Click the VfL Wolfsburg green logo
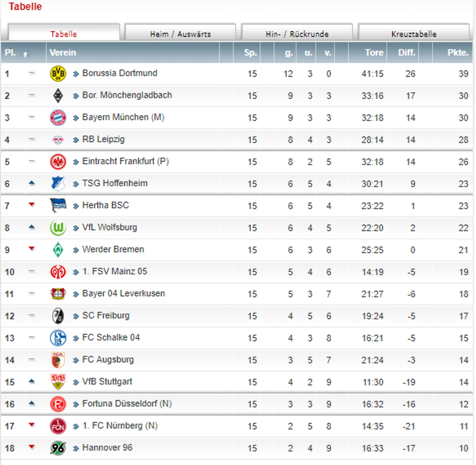 coord(58,228)
